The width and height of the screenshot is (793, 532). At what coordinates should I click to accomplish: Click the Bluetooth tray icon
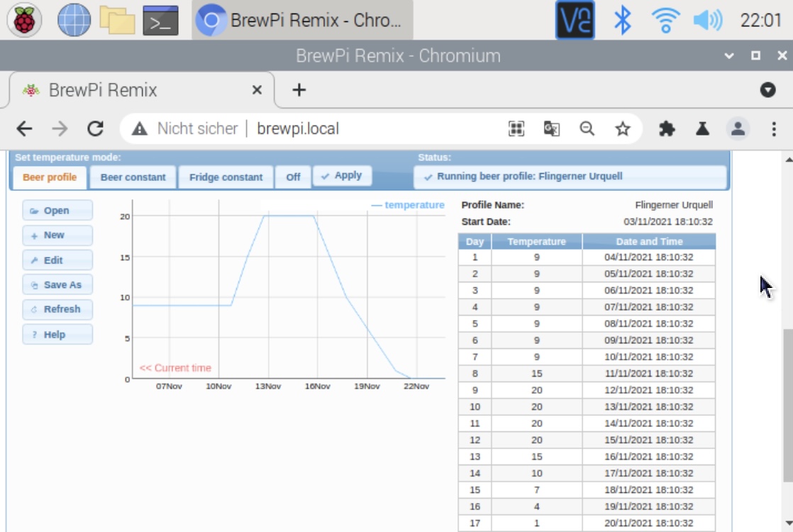pyautogui.click(x=622, y=20)
